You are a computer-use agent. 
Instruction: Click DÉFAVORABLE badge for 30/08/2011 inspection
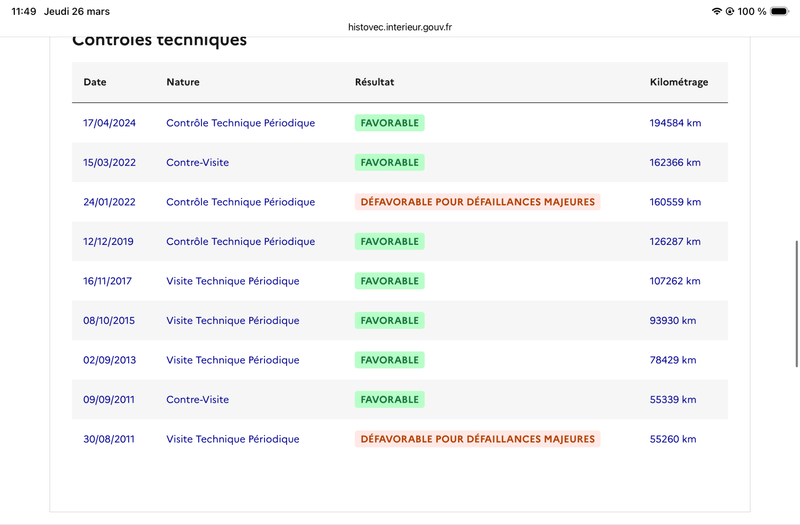(478, 439)
